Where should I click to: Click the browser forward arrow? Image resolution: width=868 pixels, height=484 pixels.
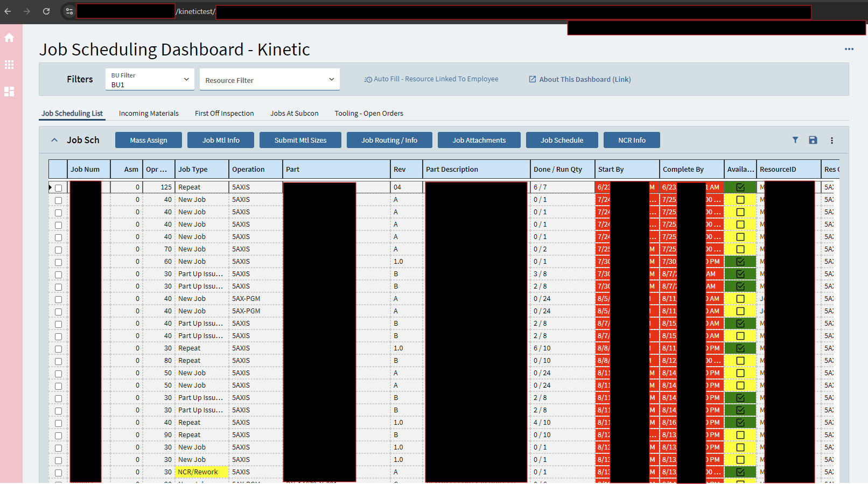point(27,11)
